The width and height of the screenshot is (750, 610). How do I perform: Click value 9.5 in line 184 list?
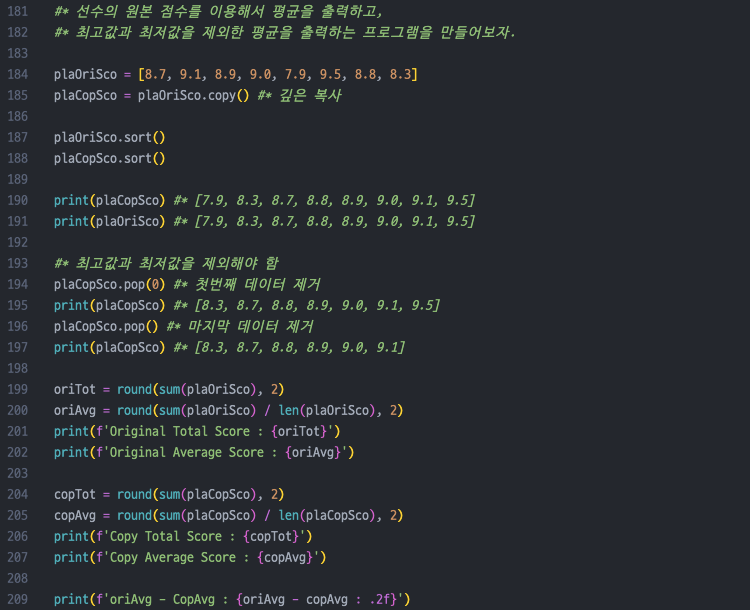pyautogui.click(x=331, y=74)
